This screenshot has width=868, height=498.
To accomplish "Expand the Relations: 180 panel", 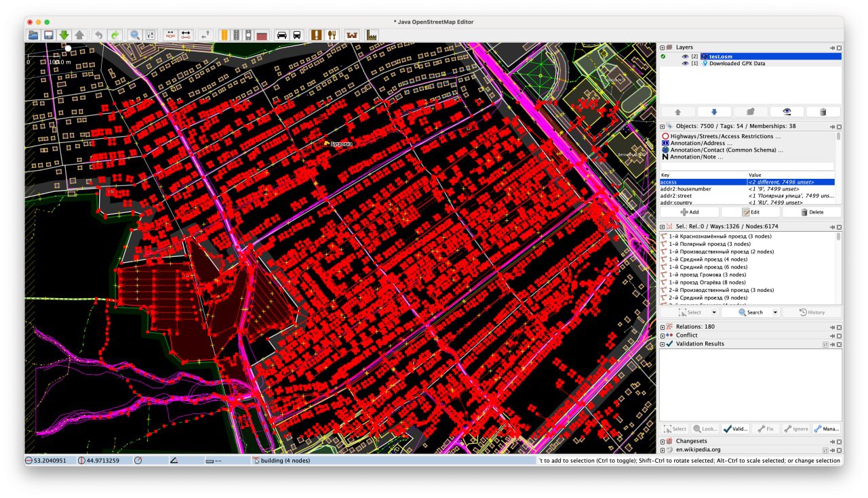I will (x=663, y=327).
